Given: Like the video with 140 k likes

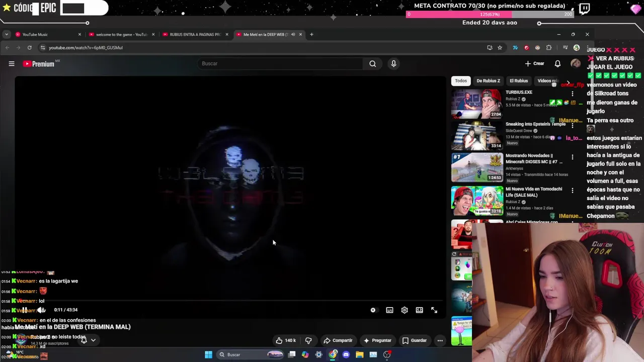Looking at the screenshot, I should click(286, 340).
